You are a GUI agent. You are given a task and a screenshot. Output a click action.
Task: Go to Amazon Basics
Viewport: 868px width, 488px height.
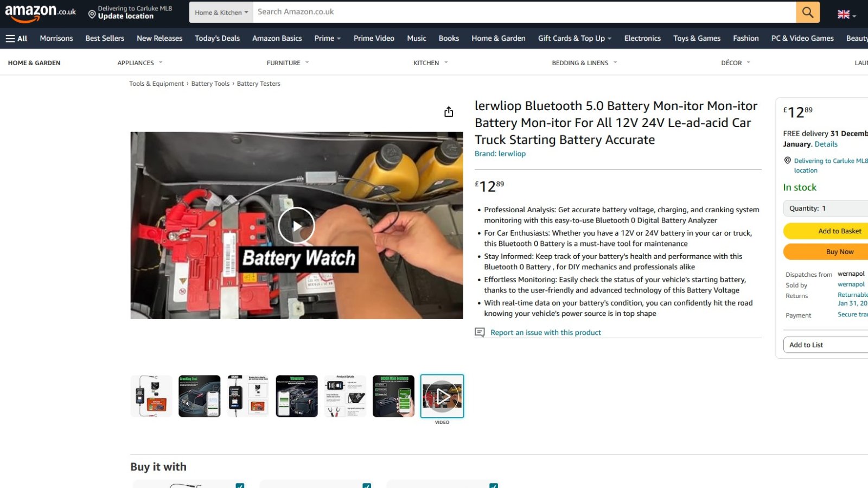[277, 39]
